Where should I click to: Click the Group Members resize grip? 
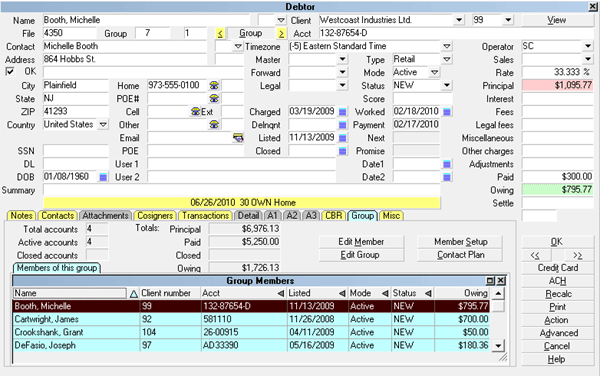pos(503,358)
